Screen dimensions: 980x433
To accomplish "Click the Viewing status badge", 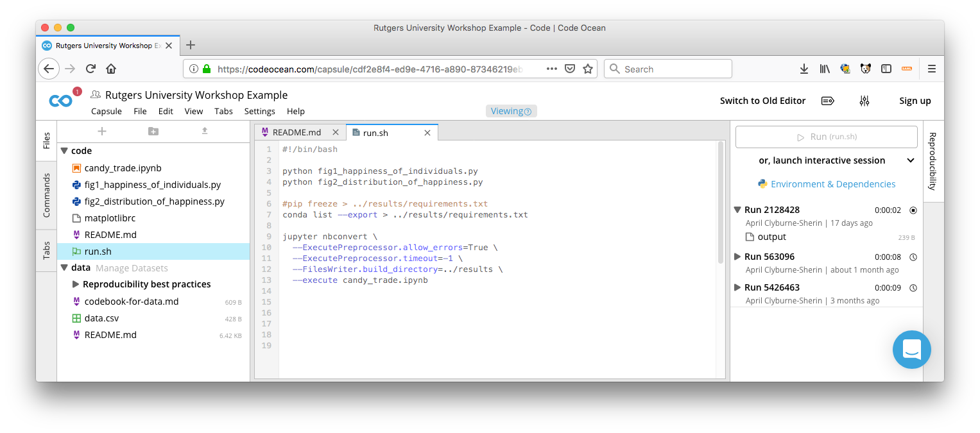I will click(x=511, y=111).
